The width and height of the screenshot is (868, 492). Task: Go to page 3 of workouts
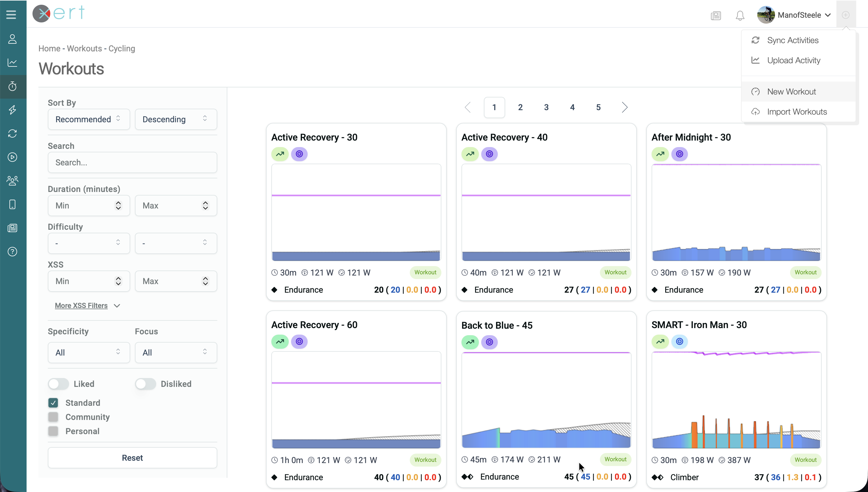coord(546,107)
